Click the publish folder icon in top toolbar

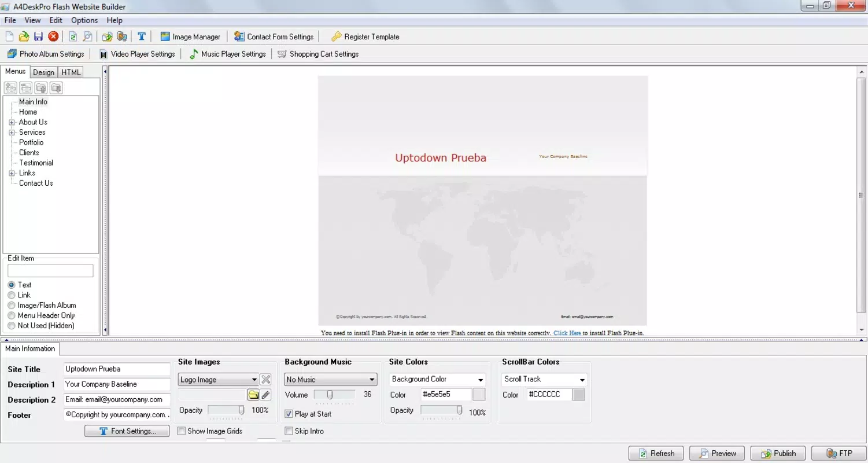click(107, 36)
